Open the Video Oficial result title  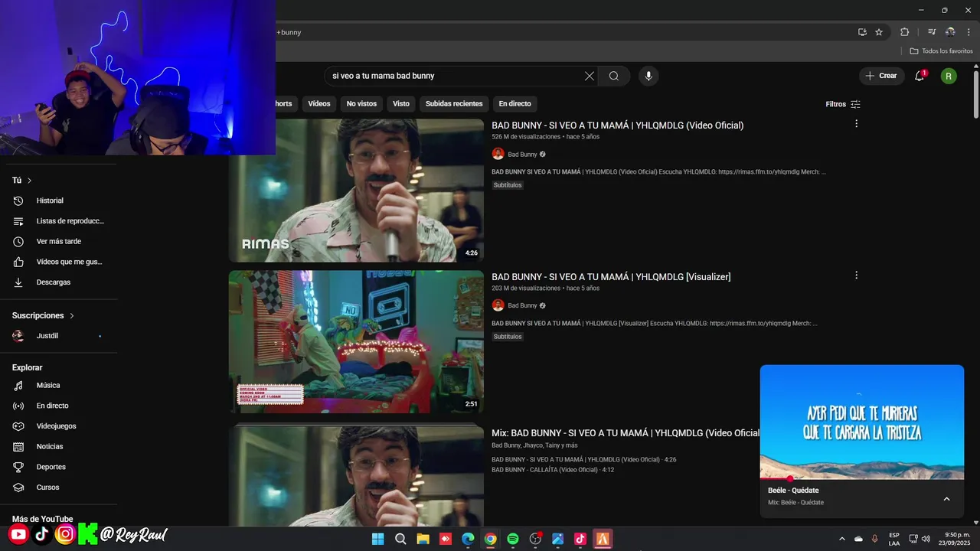click(617, 126)
